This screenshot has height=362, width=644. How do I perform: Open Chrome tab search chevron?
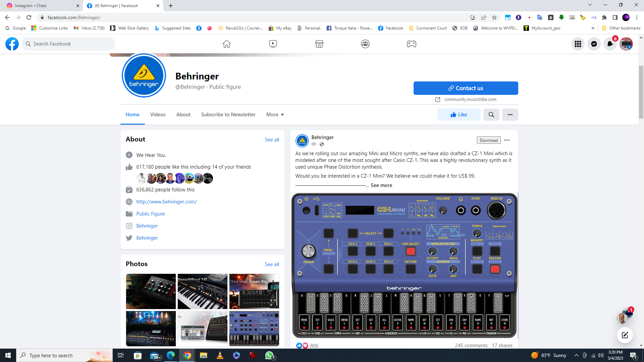tap(590, 5)
